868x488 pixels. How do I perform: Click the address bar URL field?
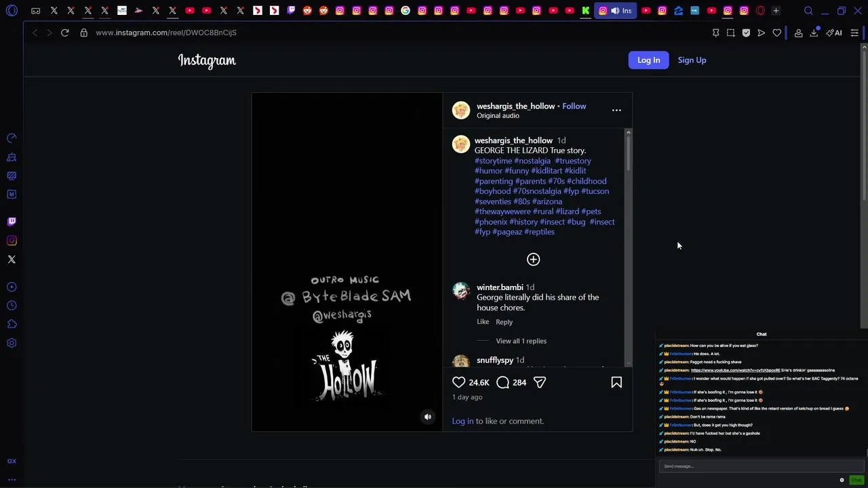point(166,33)
